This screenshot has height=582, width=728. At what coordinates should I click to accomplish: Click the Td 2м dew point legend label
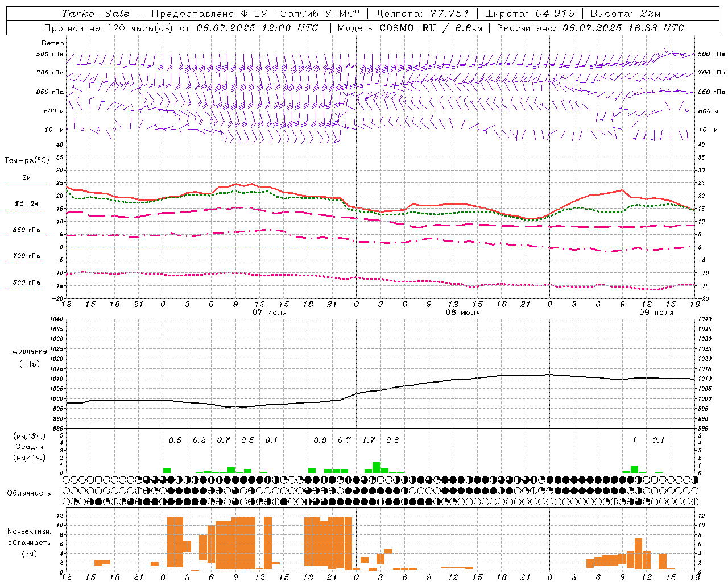tap(26, 203)
